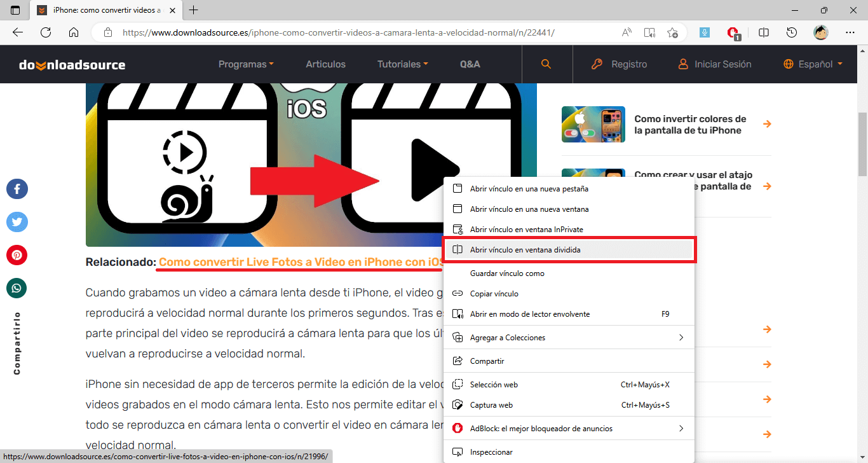Go back with the browser back arrow
This screenshot has width=868, height=463.
point(18,32)
